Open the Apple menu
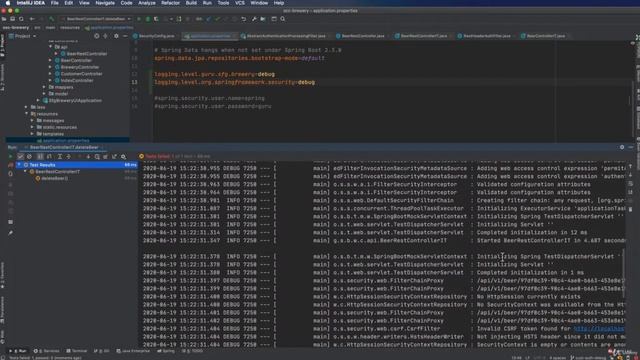640x360 pixels. [x=8, y=3]
